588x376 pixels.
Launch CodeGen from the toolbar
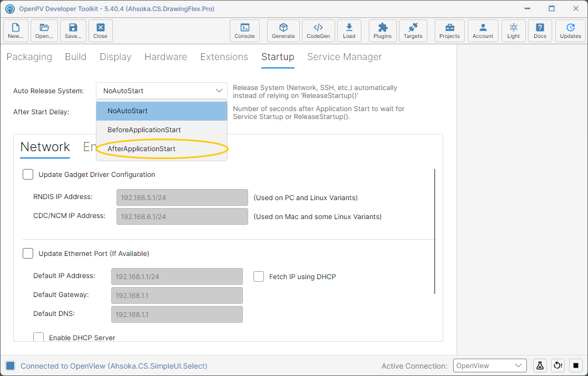[x=318, y=31]
